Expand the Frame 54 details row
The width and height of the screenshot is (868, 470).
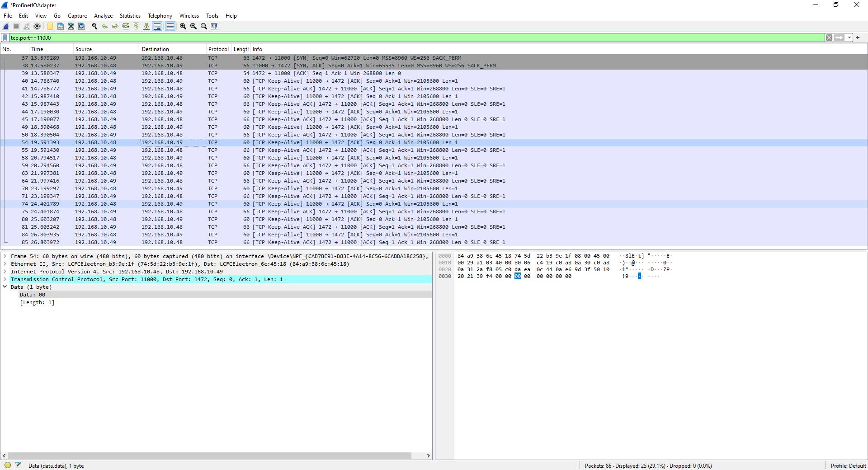point(5,256)
